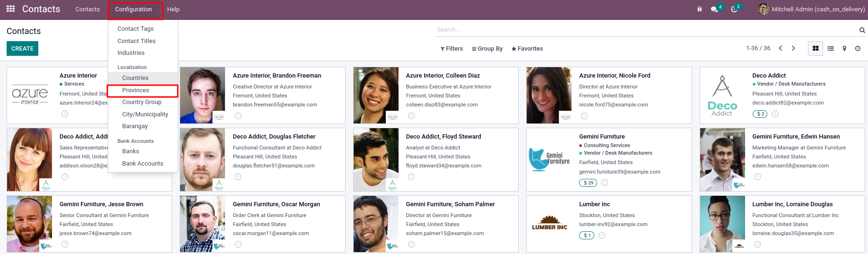Click the search magnifier icon
868x254 pixels.
pos(862,30)
